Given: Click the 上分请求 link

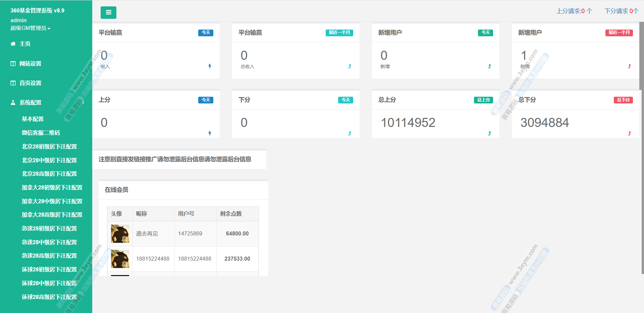Looking at the screenshot, I should click(574, 11).
